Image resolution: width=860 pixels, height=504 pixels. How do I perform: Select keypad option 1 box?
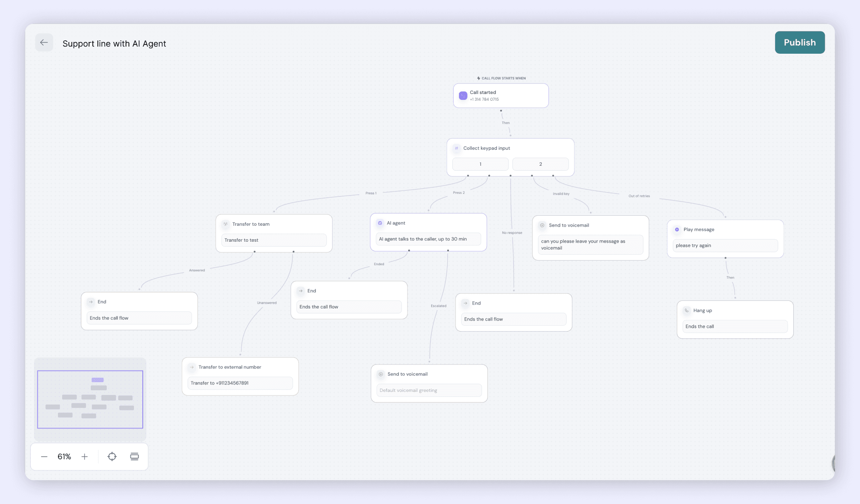pyautogui.click(x=480, y=164)
